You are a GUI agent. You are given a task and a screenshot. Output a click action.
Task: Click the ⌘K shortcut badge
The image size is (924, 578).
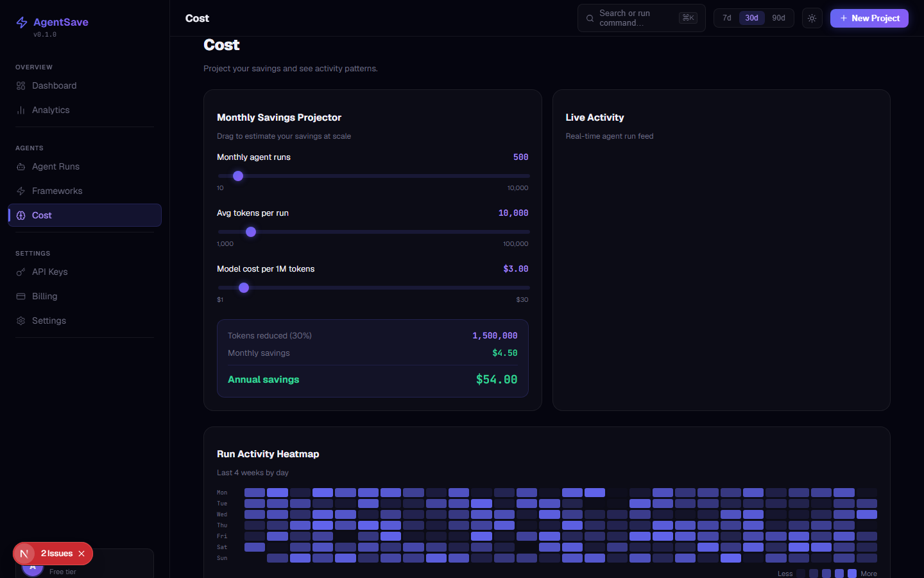(x=688, y=18)
